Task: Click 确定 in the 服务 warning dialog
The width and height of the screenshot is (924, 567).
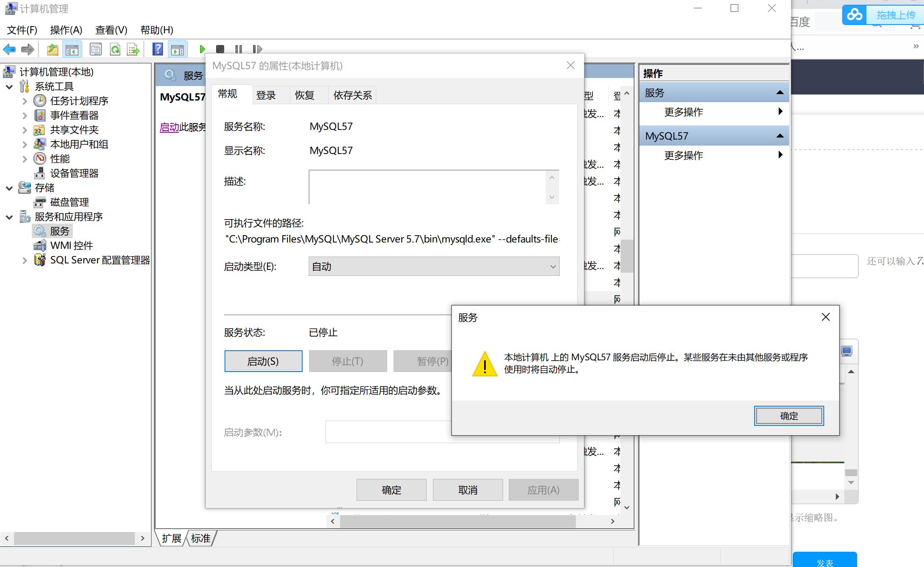Action: pyautogui.click(x=789, y=416)
